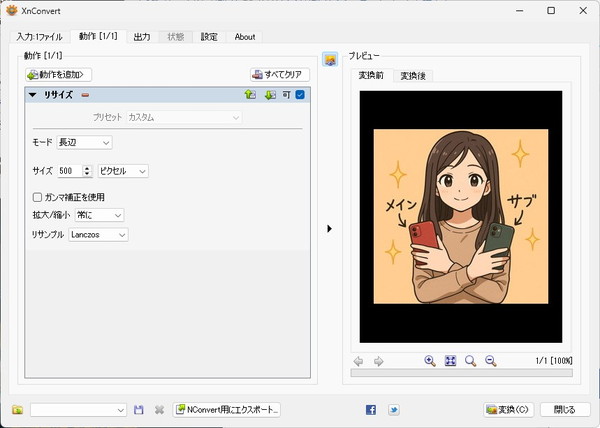
Task: Open the モード dropdown set to 長辺
Action: [85, 143]
